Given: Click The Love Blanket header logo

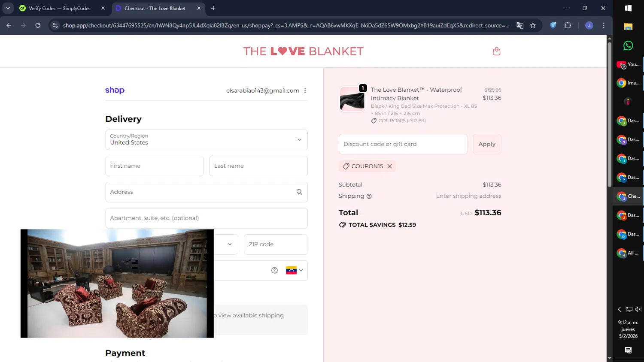Looking at the screenshot, I should tap(303, 51).
